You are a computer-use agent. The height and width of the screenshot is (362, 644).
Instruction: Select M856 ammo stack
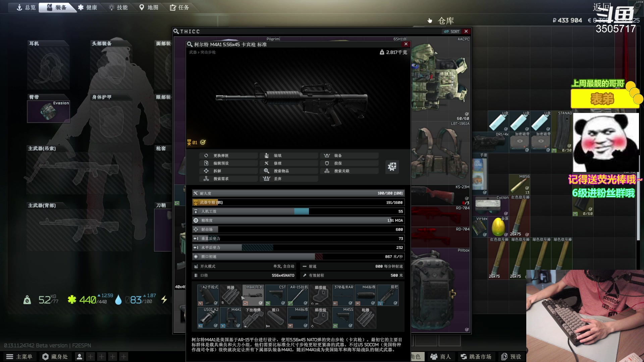click(520, 184)
